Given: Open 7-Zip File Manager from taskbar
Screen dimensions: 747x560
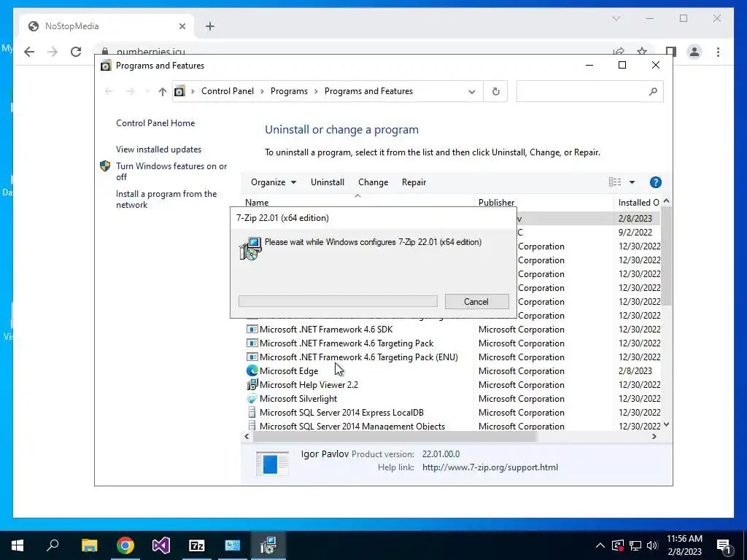Looking at the screenshot, I should pos(197,545).
